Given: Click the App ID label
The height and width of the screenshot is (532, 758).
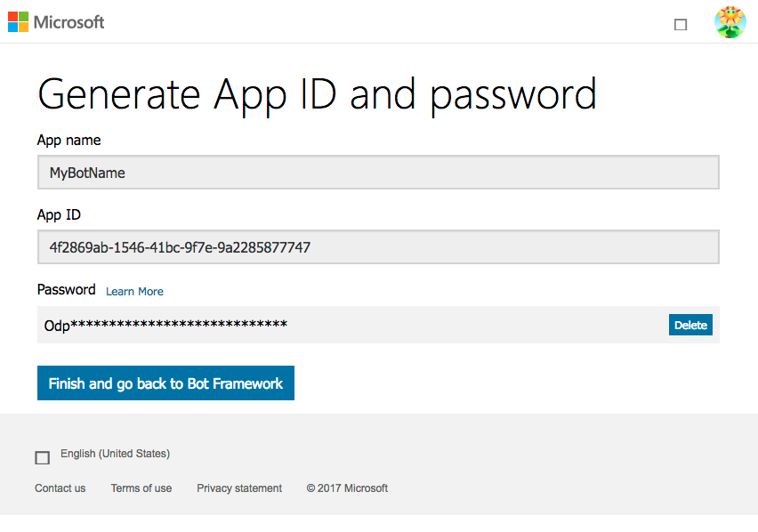Looking at the screenshot, I should (x=59, y=214).
